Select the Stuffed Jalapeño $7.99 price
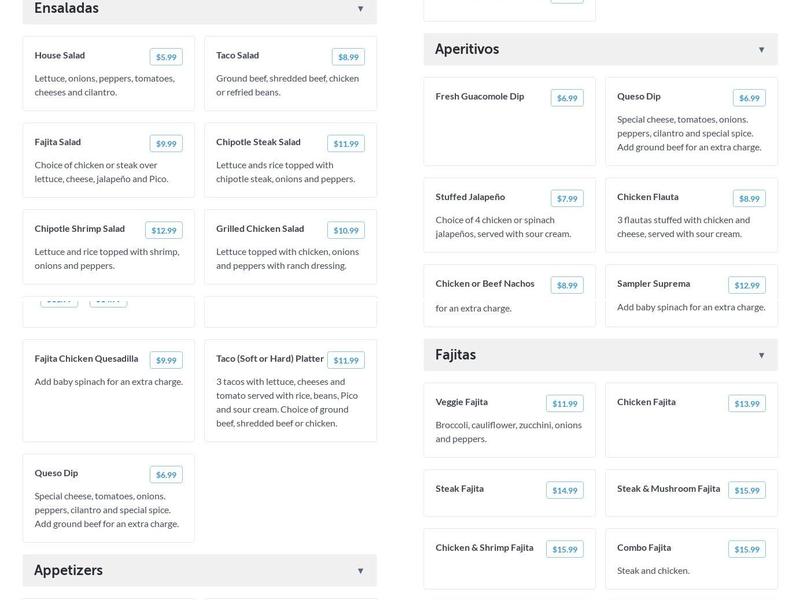 567,199
